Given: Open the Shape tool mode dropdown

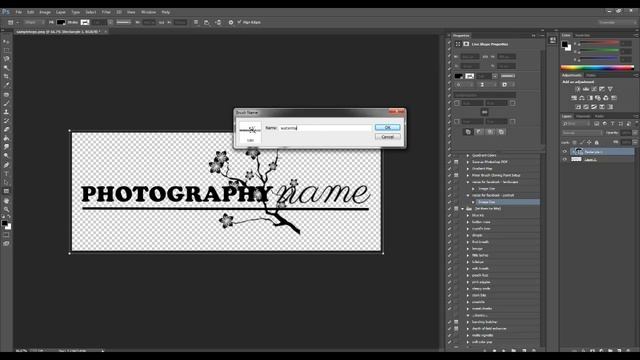Looking at the screenshot, I should [x=33, y=22].
